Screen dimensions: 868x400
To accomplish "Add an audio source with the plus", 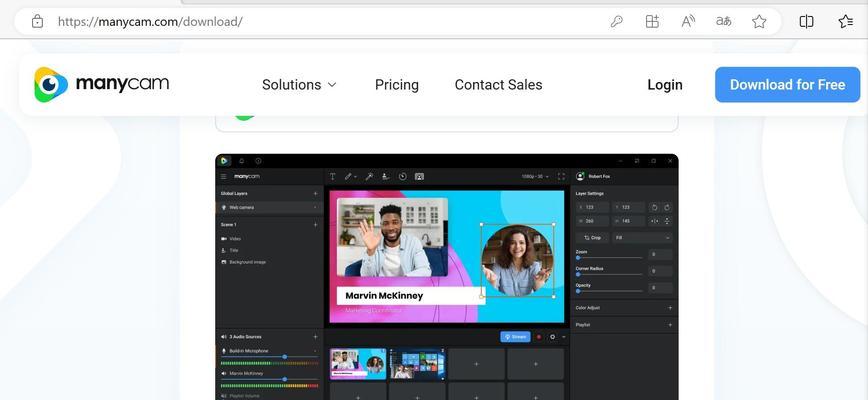I will pyautogui.click(x=316, y=336).
